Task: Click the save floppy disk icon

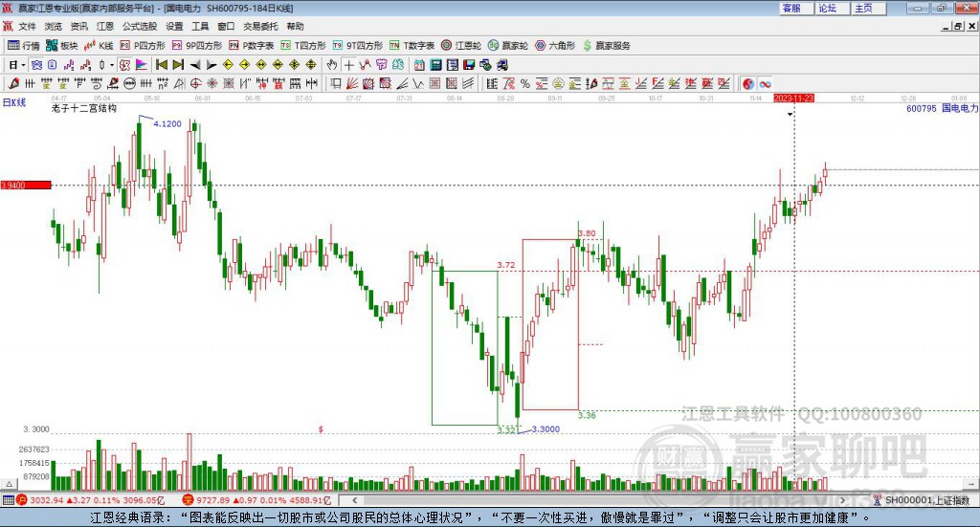Action: [x=469, y=65]
